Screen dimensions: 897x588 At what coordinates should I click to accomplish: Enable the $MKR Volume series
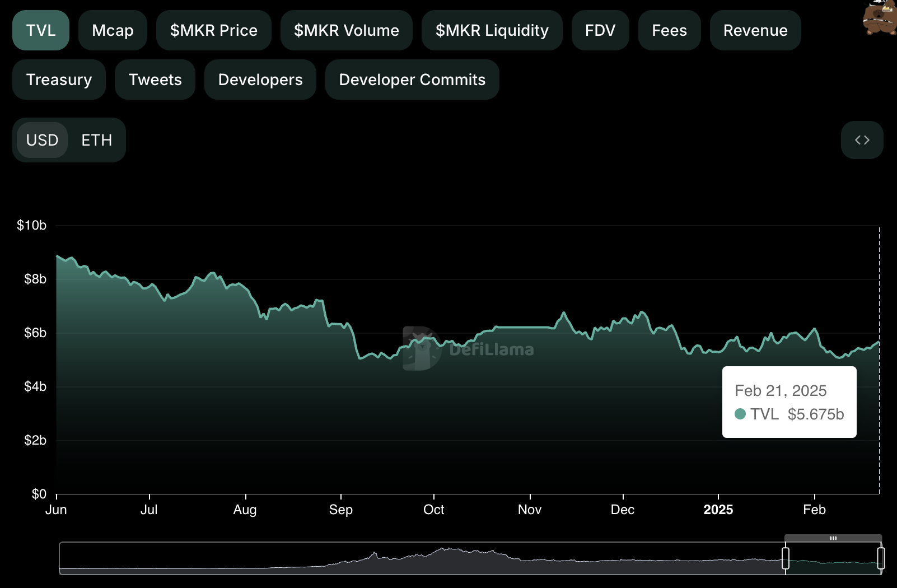tap(346, 30)
